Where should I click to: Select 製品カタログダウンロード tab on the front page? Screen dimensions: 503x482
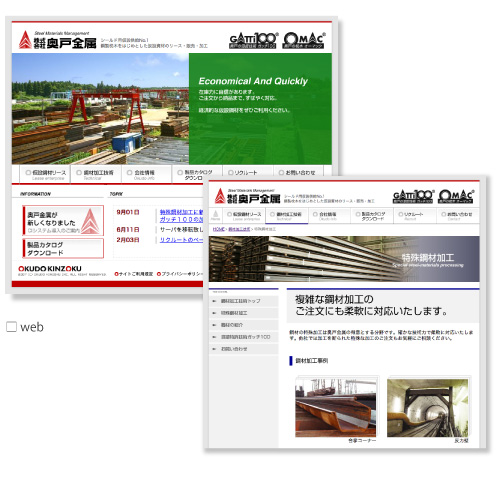[x=372, y=216]
